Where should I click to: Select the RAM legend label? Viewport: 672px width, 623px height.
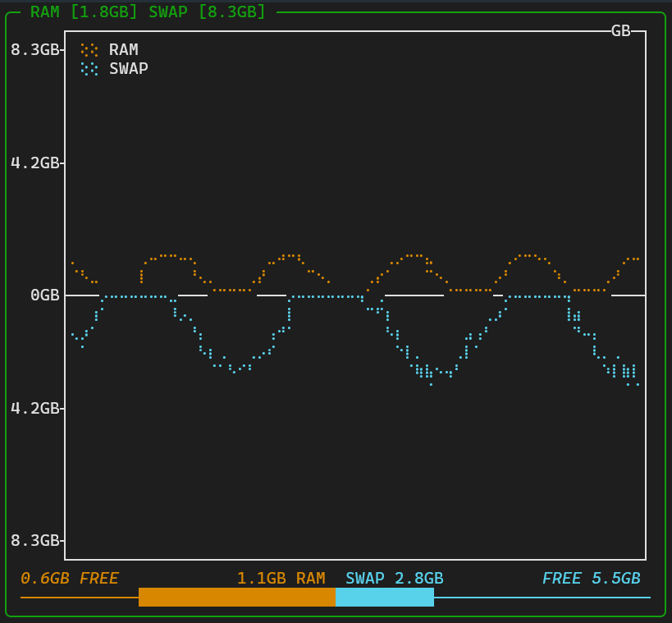tap(123, 50)
